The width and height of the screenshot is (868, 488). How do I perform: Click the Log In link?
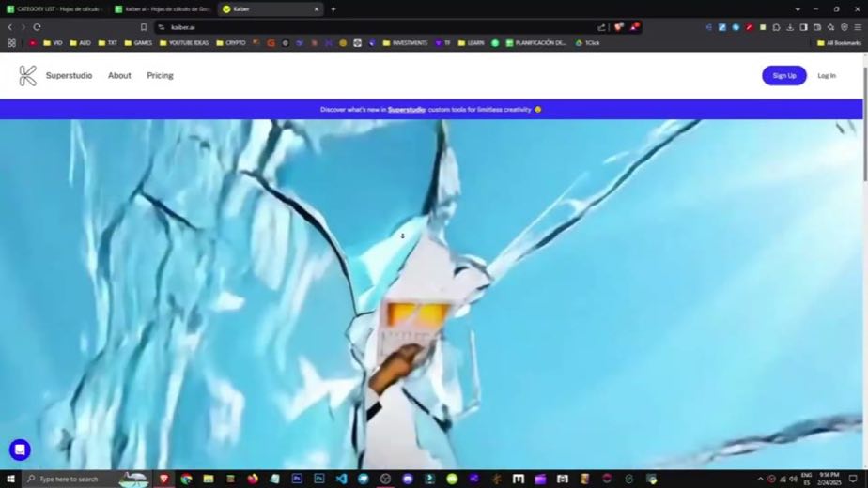(x=827, y=76)
